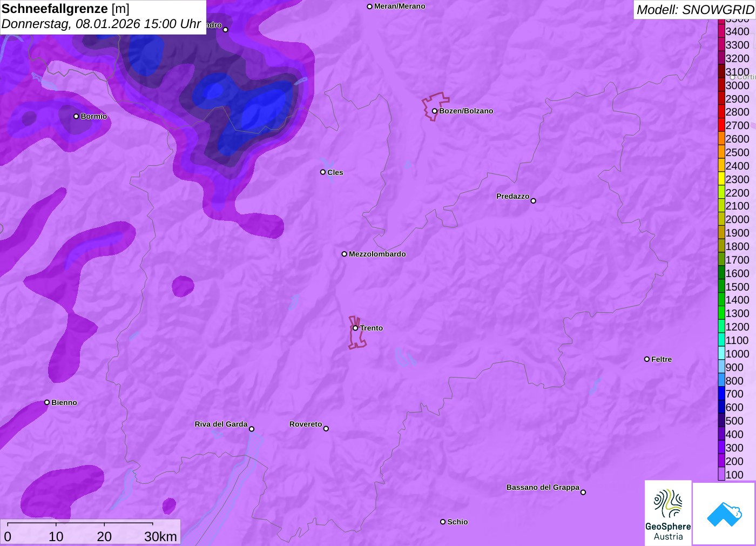Select the light purple 100 legend swatch
756x546 pixels.
pos(721,474)
